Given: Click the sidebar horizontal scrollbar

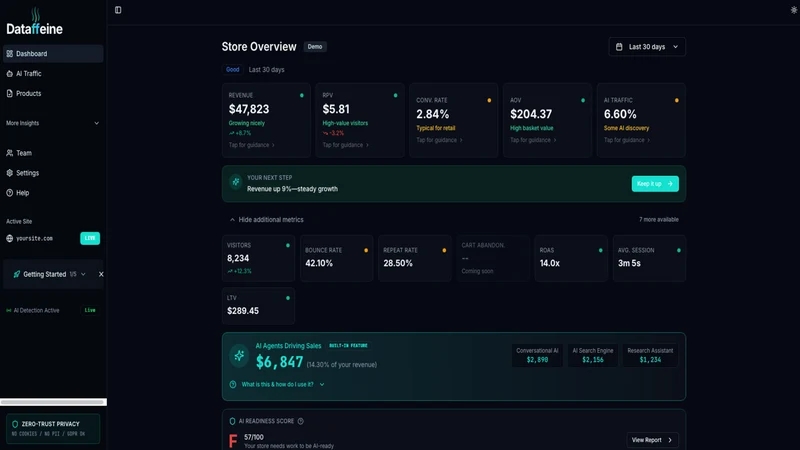Looking at the screenshot, I should tap(53, 402).
